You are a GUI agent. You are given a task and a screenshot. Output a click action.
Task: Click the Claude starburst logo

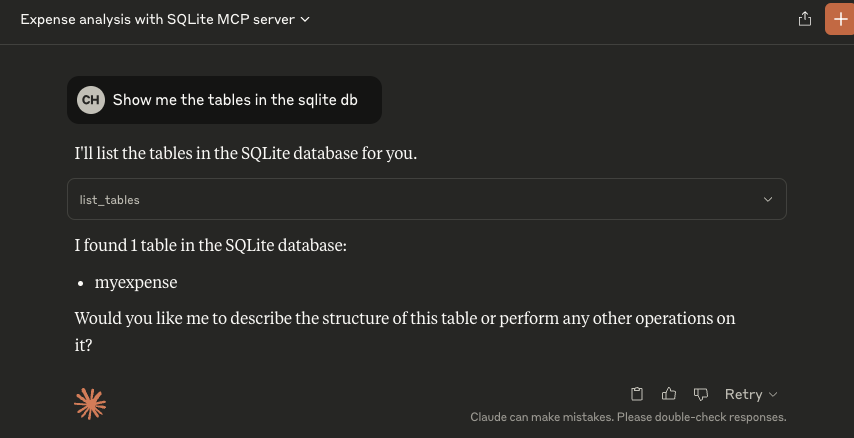click(90, 403)
